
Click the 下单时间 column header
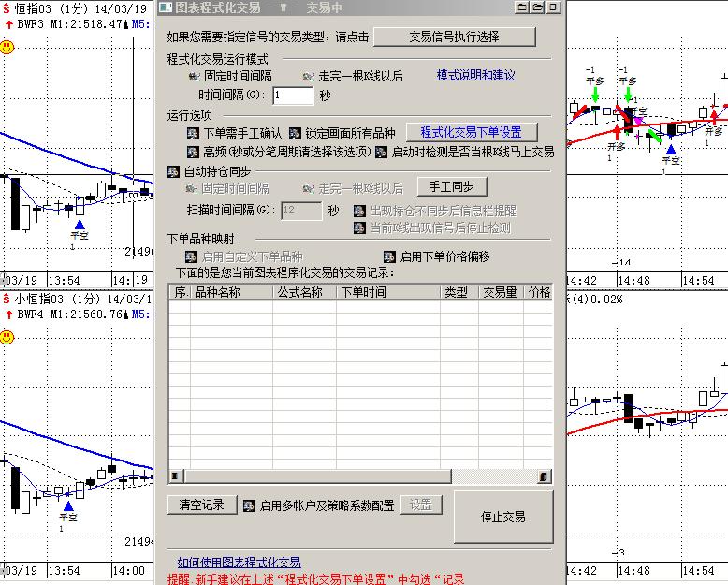pos(362,293)
